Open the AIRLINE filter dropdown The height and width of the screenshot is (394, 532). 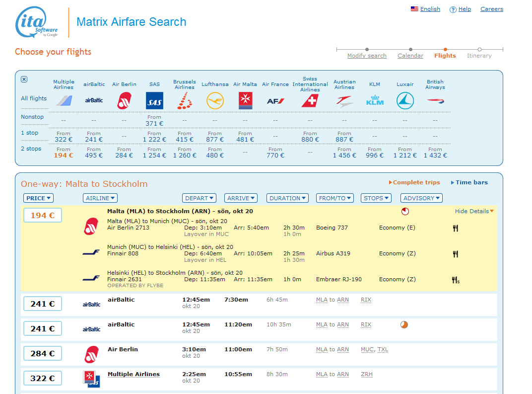pyautogui.click(x=100, y=198)
